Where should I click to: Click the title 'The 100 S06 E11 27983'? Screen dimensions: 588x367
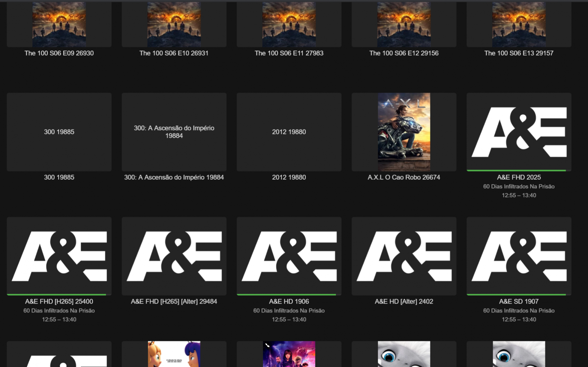click(x=289, y=53)
